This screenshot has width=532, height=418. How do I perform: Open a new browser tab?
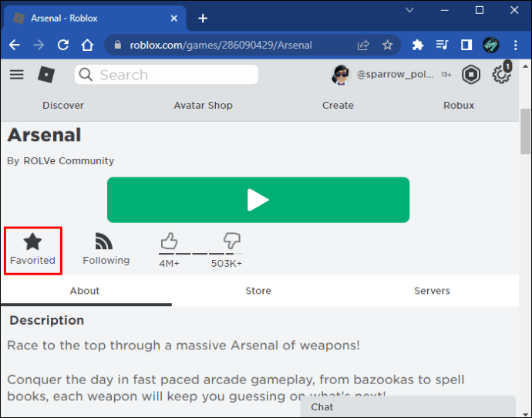(203, 19)
